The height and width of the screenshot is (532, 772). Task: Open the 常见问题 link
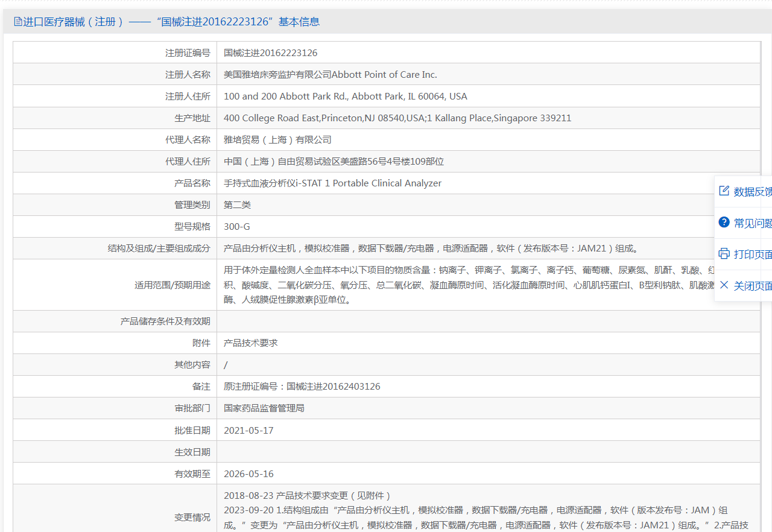[753, 223]
